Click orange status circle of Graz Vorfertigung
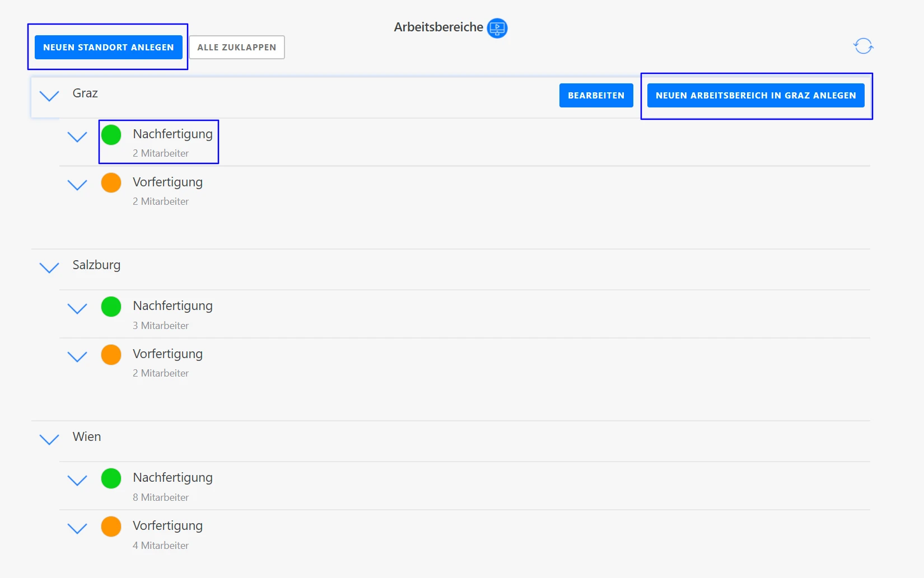This screenshot has width=924, height=578. click(111, 183)
